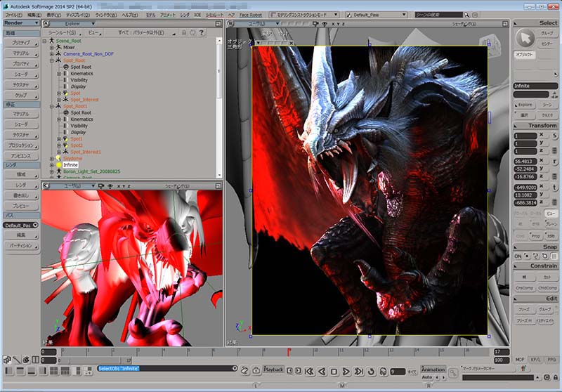Click the selected object name field Infinite
Viewport: 562px width, 392px height.
point(535,86)
